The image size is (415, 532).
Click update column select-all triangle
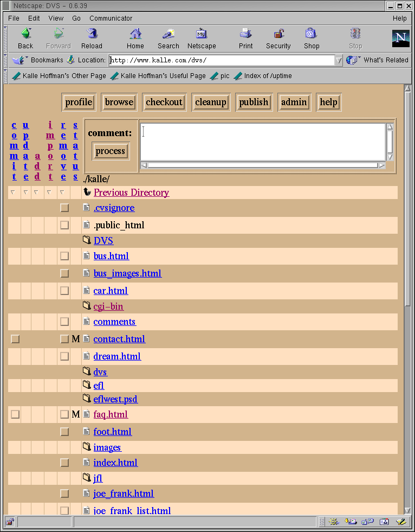pyautogui.click(x=25, y=193)
